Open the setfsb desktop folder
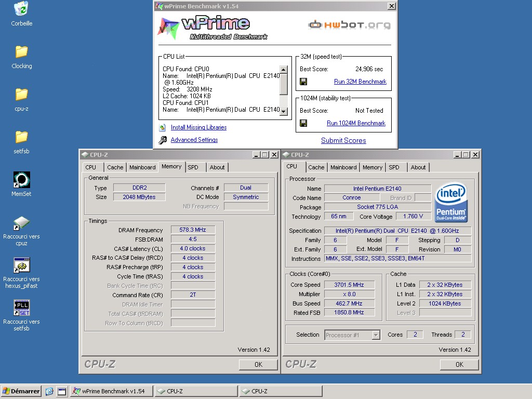Image resolution: width=532 pixels, height=399 pixels. 21,137
